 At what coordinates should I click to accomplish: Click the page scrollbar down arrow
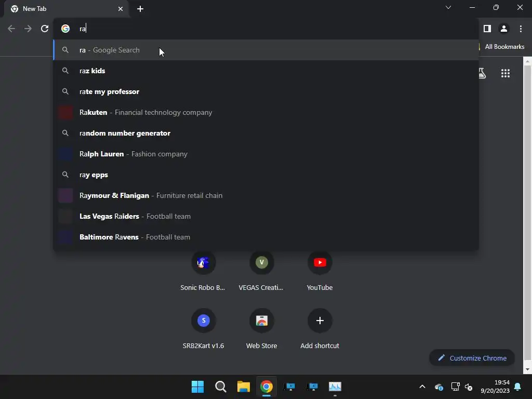point(528,369)
